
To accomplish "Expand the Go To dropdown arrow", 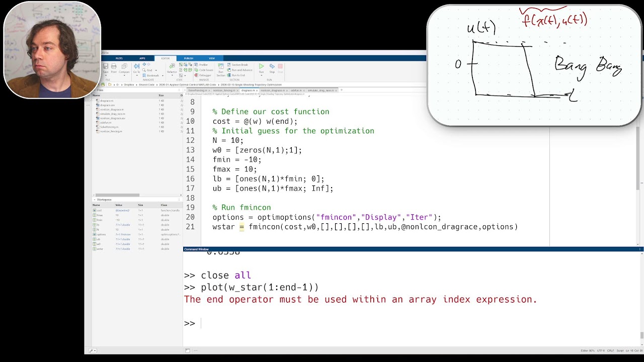I will coord(137,75).
